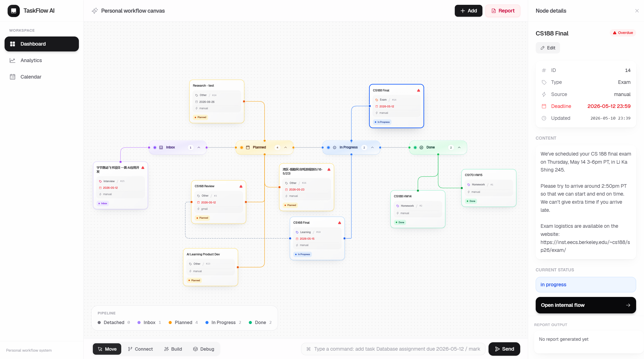644x359 pixels.
Task: Click the Planned pipeline legend entry
Action: (183, 323)
